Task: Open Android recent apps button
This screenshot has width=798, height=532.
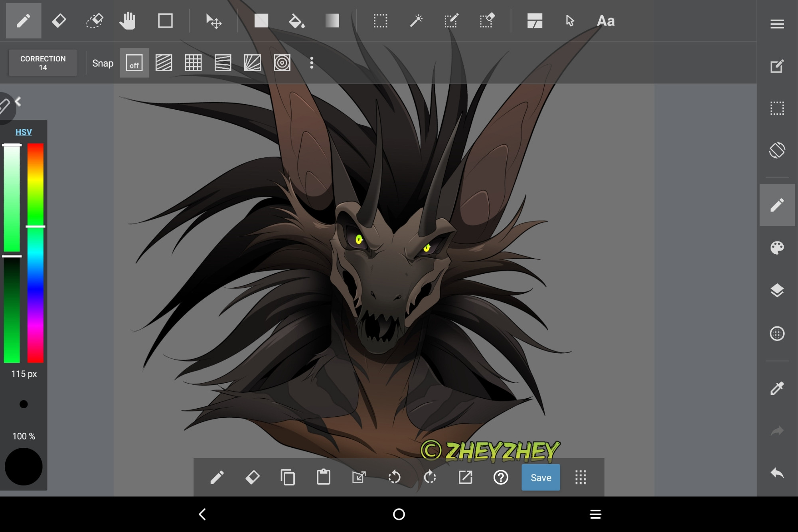Action: (595, 514)
